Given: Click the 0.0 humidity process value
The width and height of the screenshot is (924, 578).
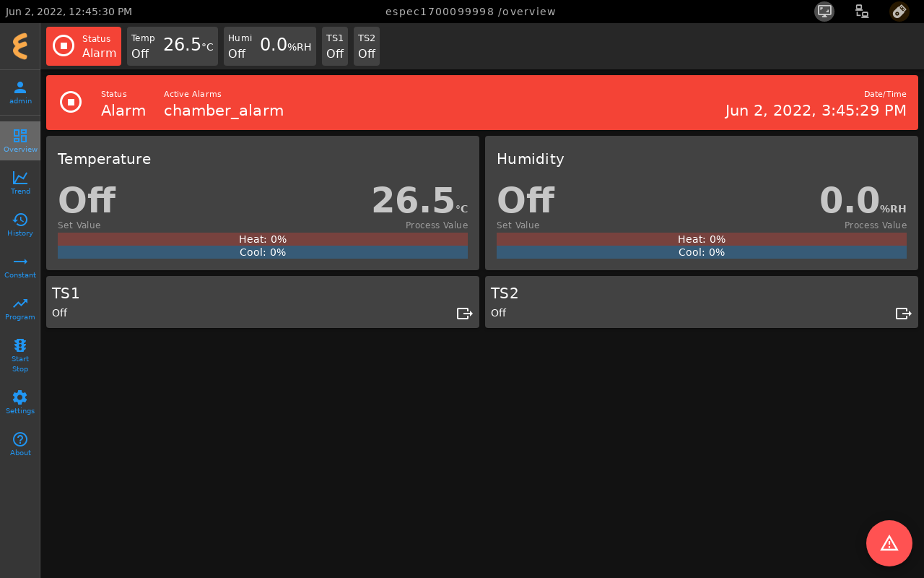Looking at the screenshot, I should [850, 201].
